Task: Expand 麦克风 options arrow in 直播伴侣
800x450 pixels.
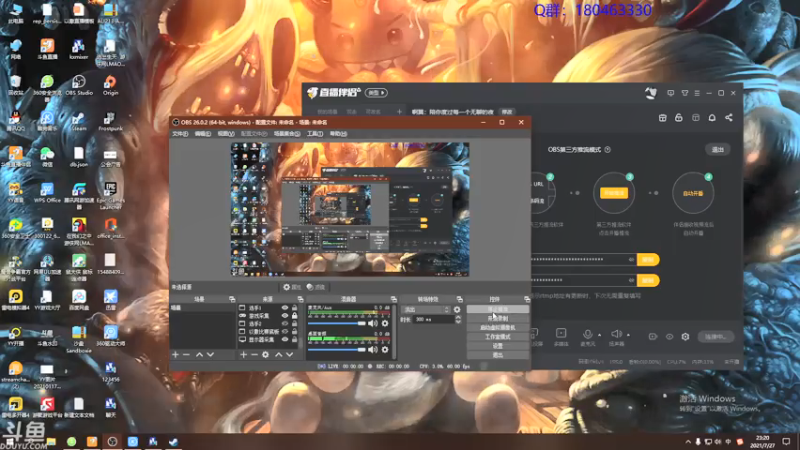Action: click(x=599, y=335)
